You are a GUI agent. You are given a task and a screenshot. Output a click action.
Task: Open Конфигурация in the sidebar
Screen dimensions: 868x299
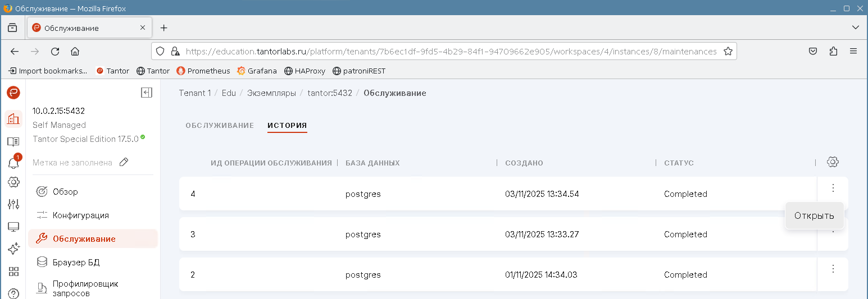[81, 215]
